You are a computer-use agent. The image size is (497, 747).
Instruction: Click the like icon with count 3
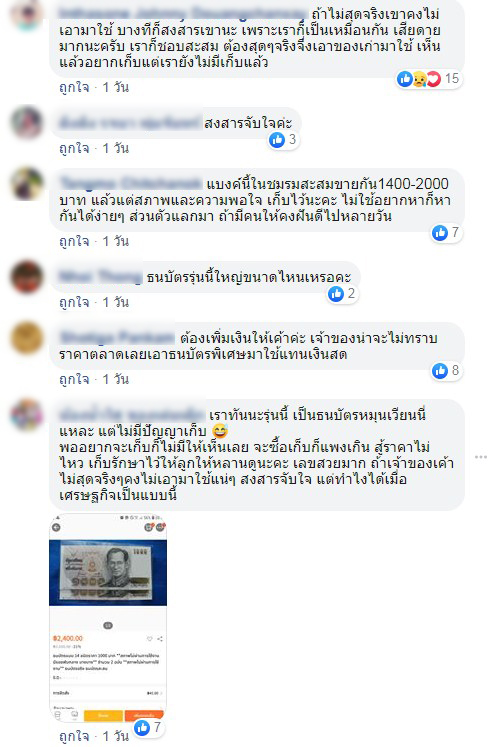pos(277,140)
